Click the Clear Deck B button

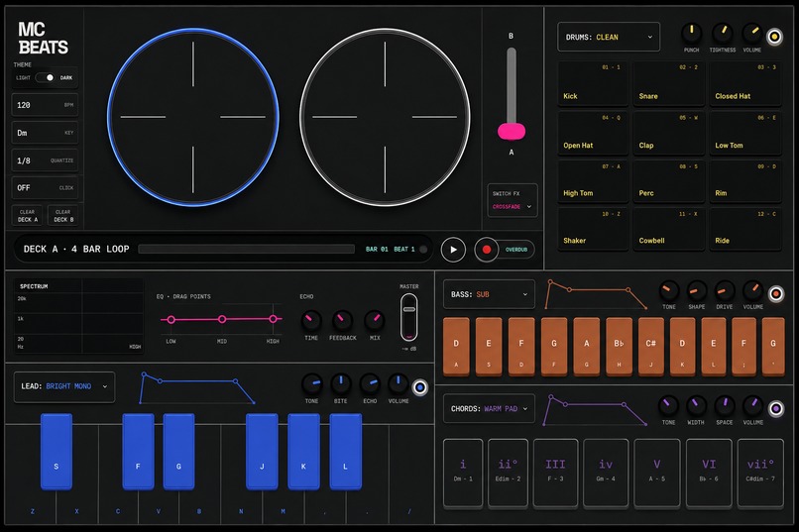63,216
